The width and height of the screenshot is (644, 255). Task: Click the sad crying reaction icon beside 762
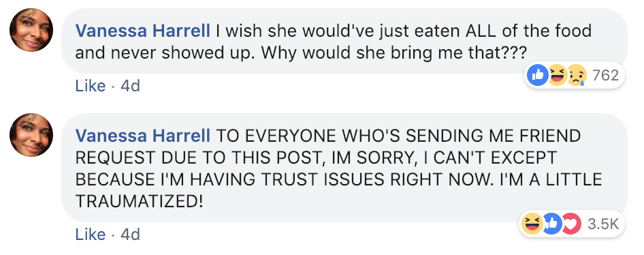[x=576, y=76]
